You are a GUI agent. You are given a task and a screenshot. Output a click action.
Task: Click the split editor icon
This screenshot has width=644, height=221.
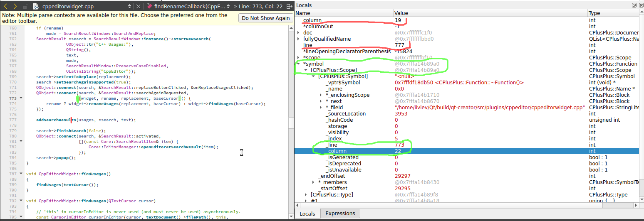click(x=289, y=6)
